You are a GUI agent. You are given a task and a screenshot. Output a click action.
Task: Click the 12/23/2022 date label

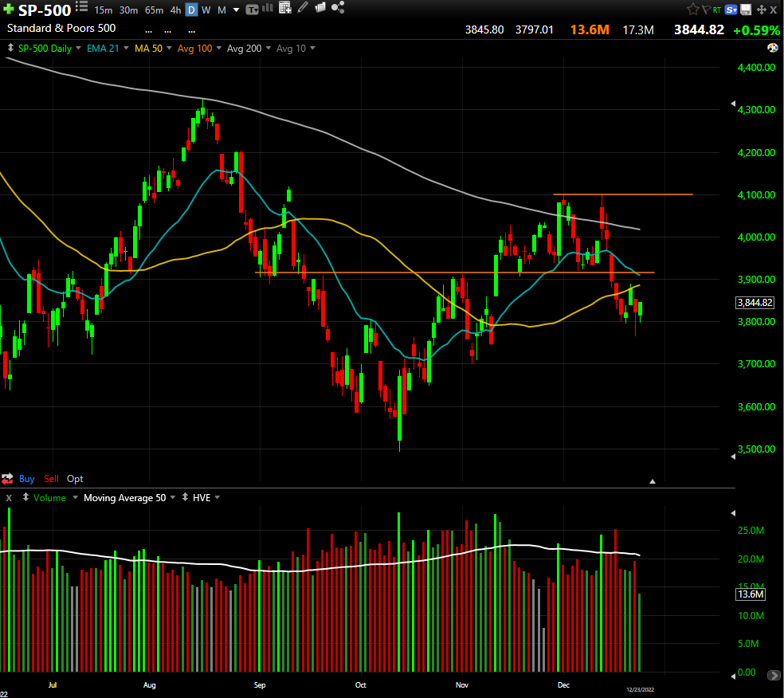click(x=640, y=689)
